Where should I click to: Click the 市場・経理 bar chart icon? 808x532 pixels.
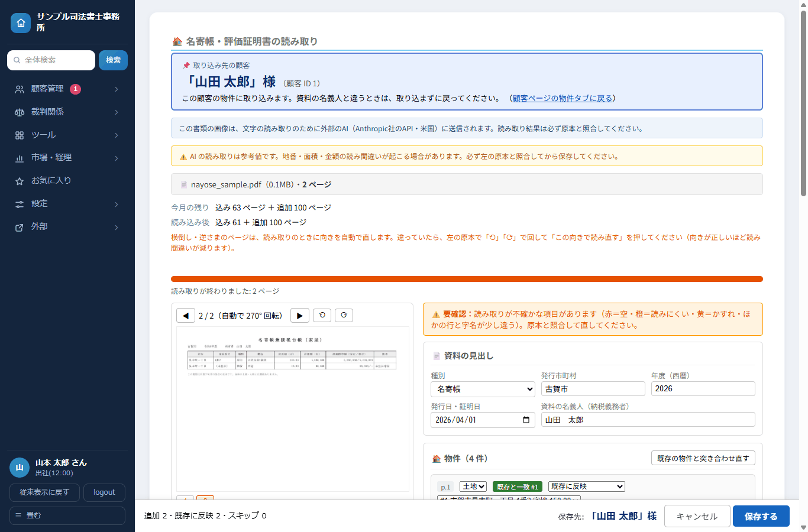point(20,158)
